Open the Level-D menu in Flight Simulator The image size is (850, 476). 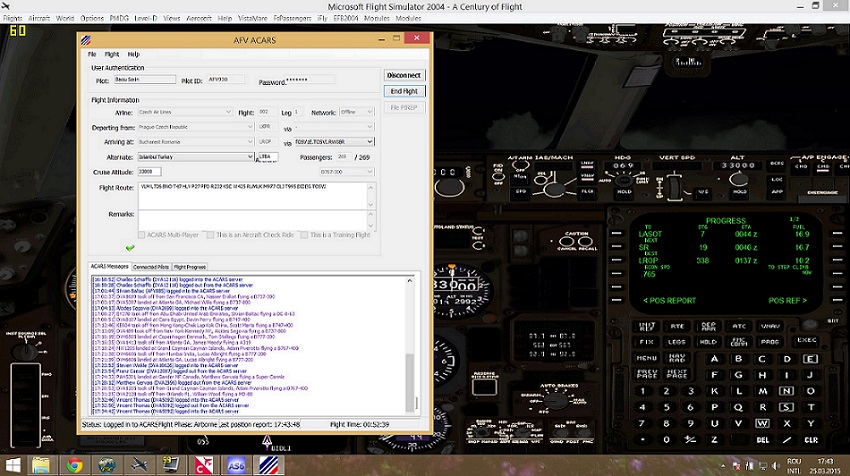pos(146,18)
